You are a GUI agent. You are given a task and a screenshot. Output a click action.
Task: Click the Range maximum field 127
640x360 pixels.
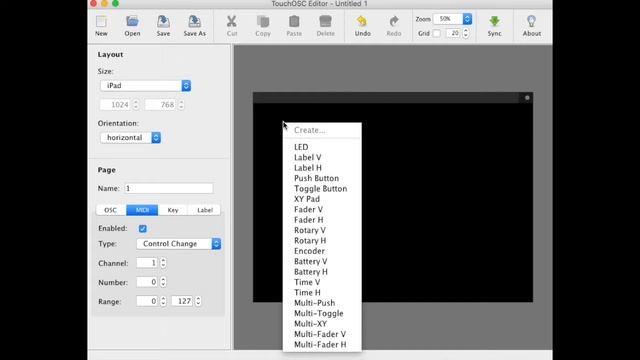(182, 301)
